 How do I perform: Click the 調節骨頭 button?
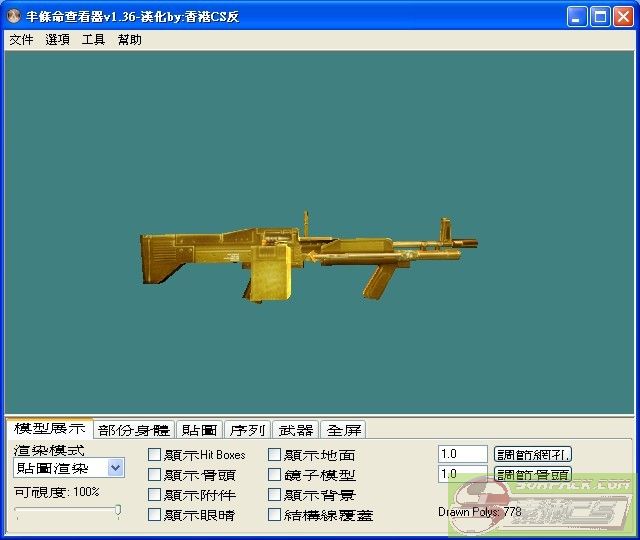click(533, 474)
